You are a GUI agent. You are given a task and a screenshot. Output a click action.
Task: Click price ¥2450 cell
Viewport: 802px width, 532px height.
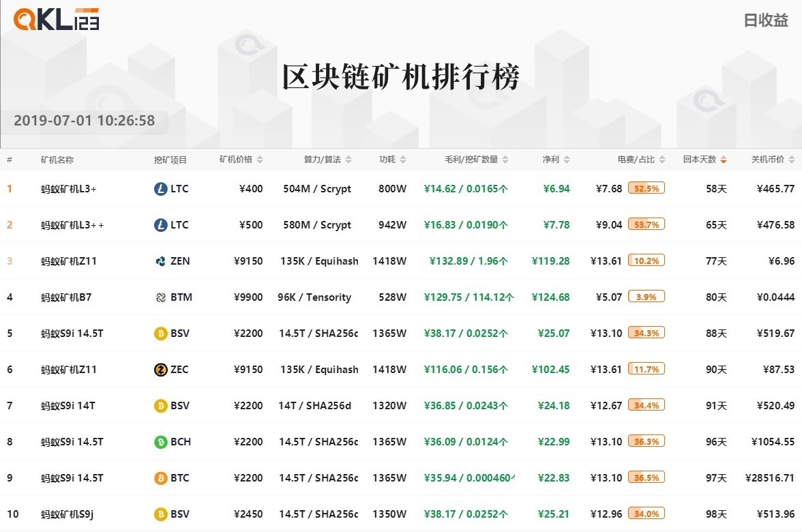click(x=248, y=514)
